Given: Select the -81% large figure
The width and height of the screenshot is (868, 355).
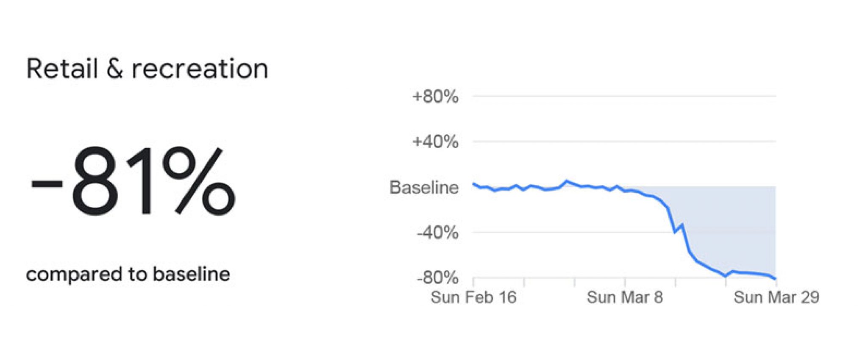Looking at the screenshot, I should click(x=133, y=181).
